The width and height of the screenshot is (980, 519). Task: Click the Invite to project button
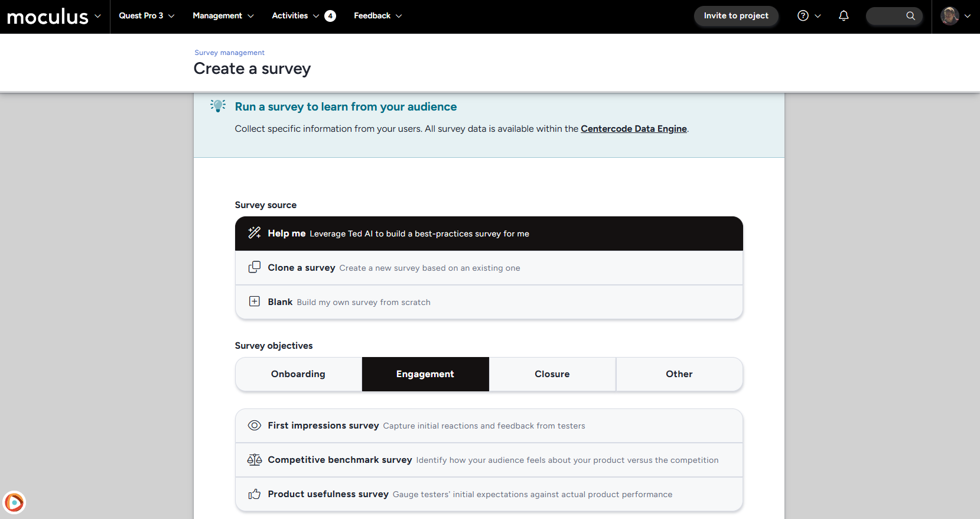tap(735, 16)
